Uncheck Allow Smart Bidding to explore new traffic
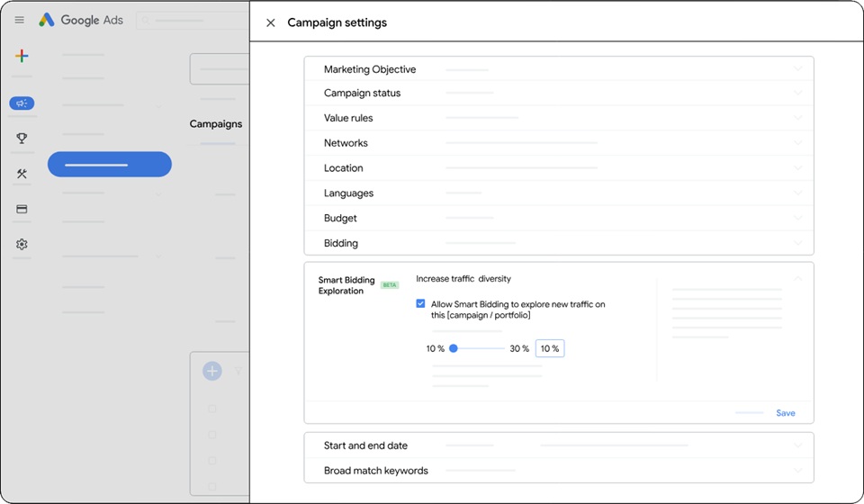The height and width of the screenshot is (504, 864). point(420,303)
